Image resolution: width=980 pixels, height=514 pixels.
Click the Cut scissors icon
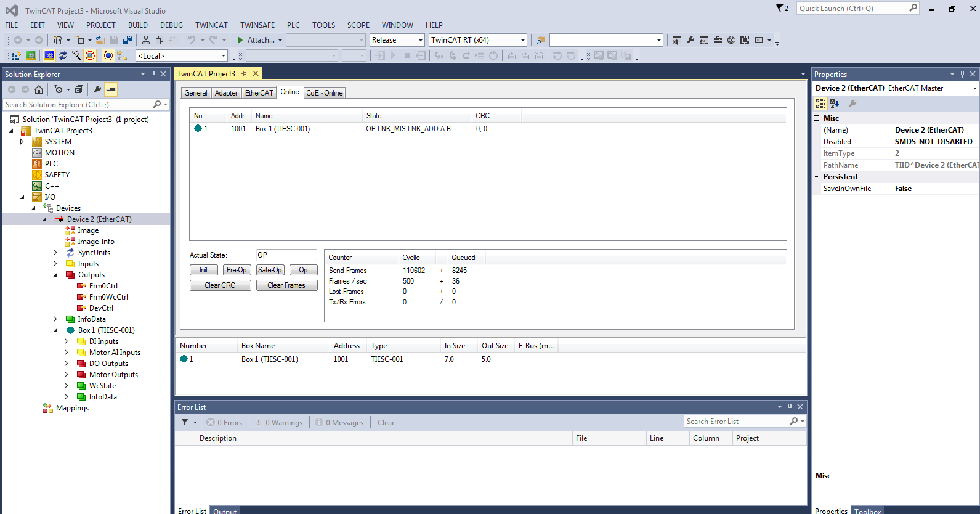146,40
